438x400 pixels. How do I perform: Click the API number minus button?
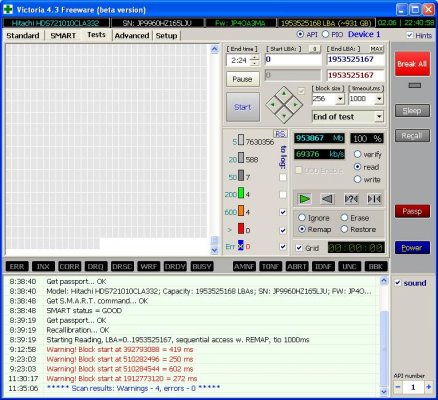398,387
